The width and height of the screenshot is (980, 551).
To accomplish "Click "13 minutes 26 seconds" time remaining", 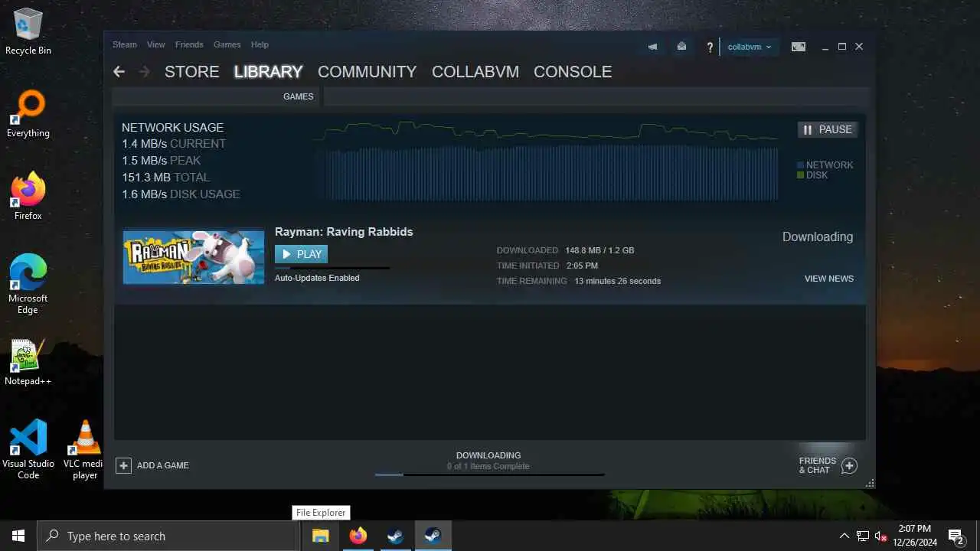I will [x=618, y=281].
